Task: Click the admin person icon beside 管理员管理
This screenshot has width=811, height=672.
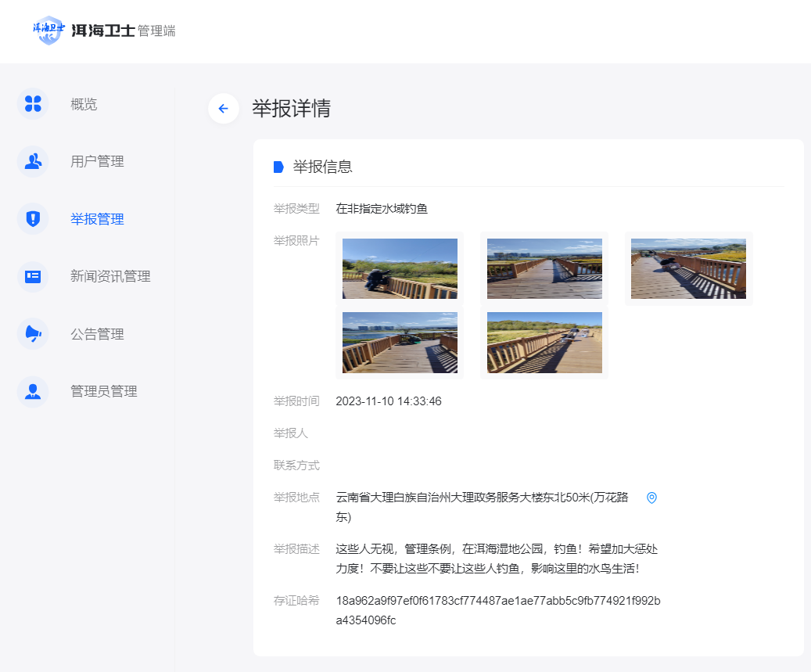Action: coord(33,391)
